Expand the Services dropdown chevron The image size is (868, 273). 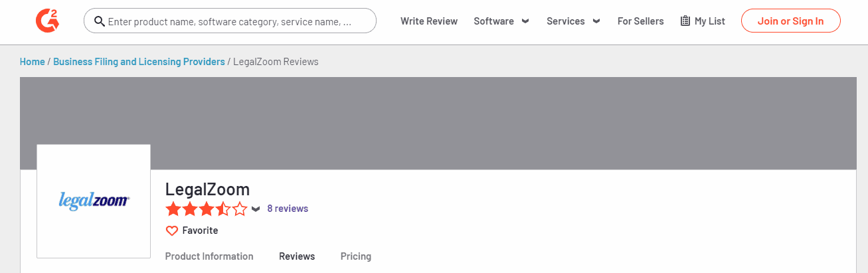596,21
